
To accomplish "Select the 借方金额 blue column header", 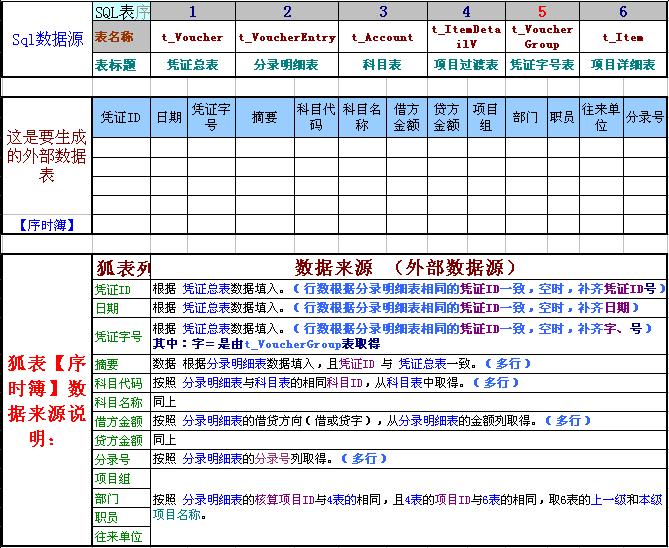I will (407, 117).
